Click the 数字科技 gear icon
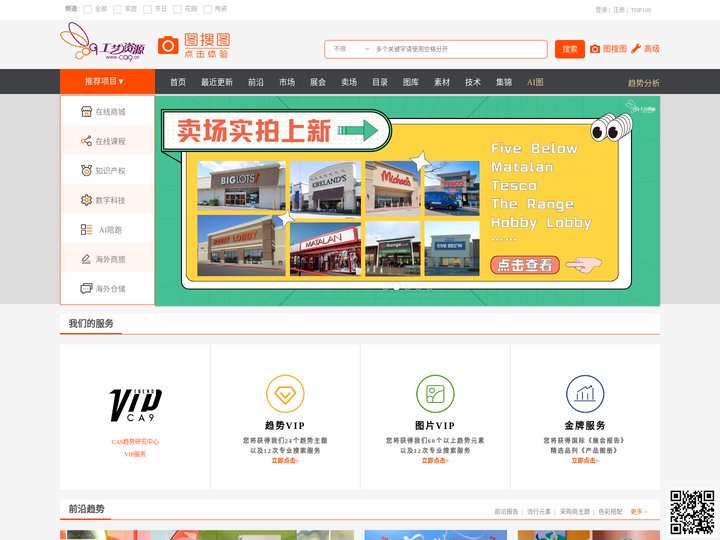Image resolution: width=720 pixels, height=540 pixels. [x=86, y=200]
